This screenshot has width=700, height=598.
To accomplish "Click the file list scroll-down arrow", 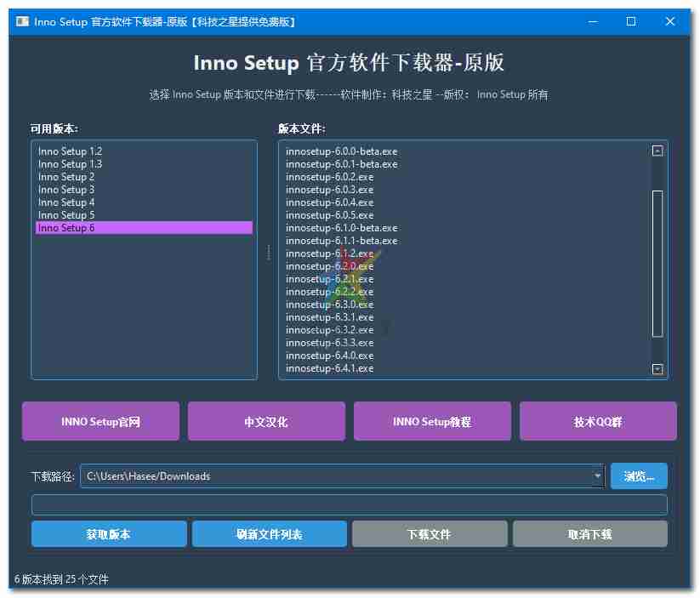I will pos(657,369).
